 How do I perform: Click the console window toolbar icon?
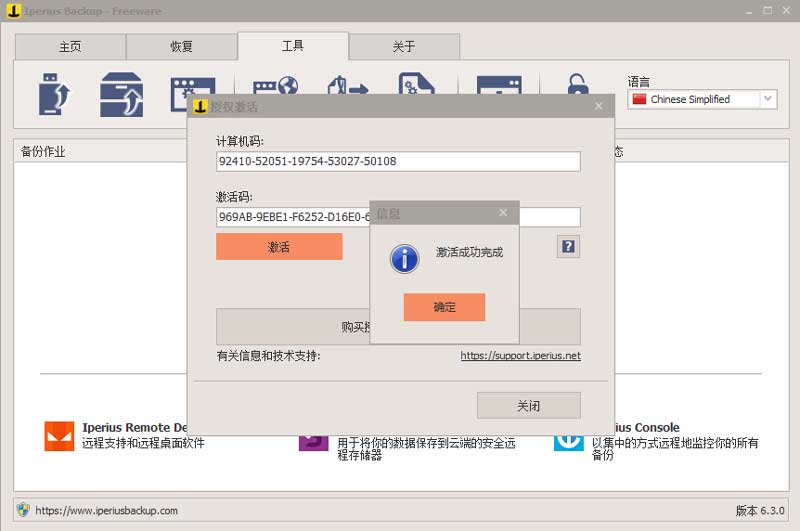(x=499, y=85)
